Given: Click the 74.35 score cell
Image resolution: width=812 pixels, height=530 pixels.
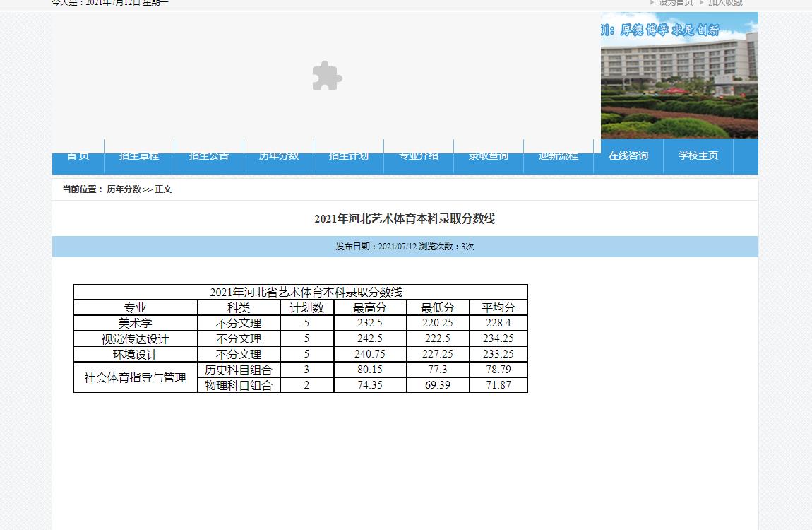Looking at the screenshot, I should pyautogui.click(x=370, y=385).
